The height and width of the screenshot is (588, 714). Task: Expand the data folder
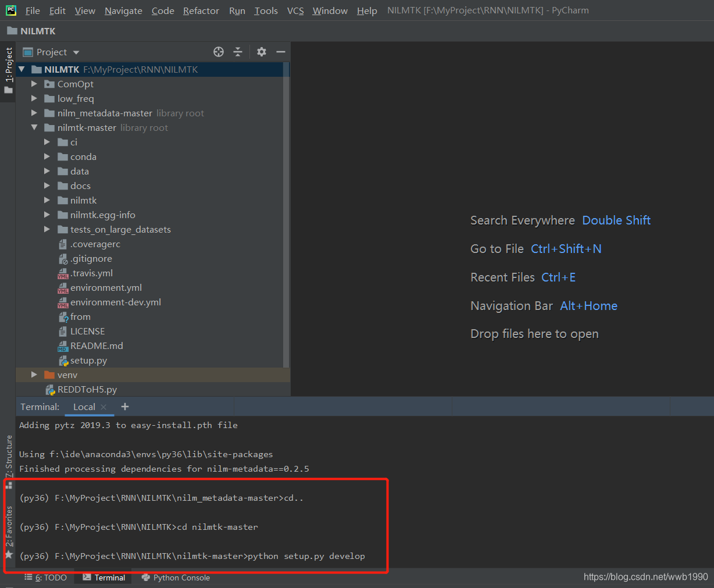pos(47,171)
